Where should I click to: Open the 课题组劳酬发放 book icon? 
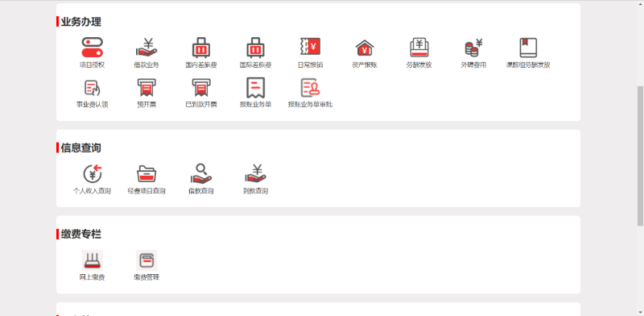528,48
